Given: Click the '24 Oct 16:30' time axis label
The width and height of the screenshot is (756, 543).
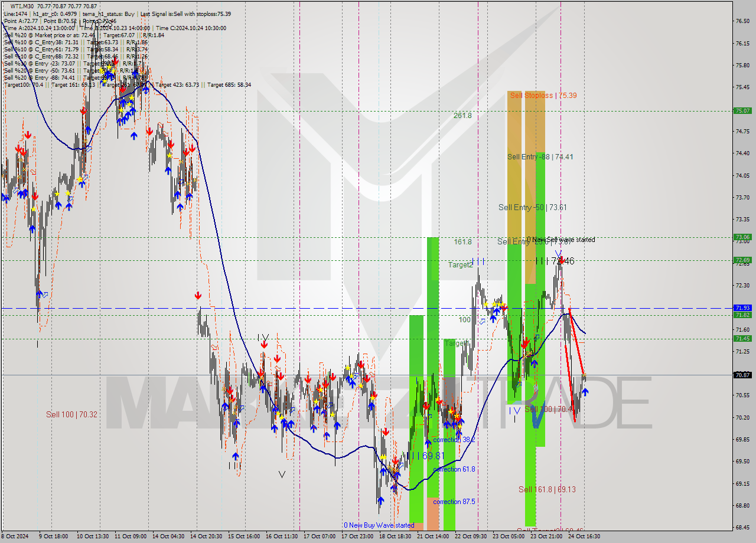Looking at the screenshot, I should 584,537.
